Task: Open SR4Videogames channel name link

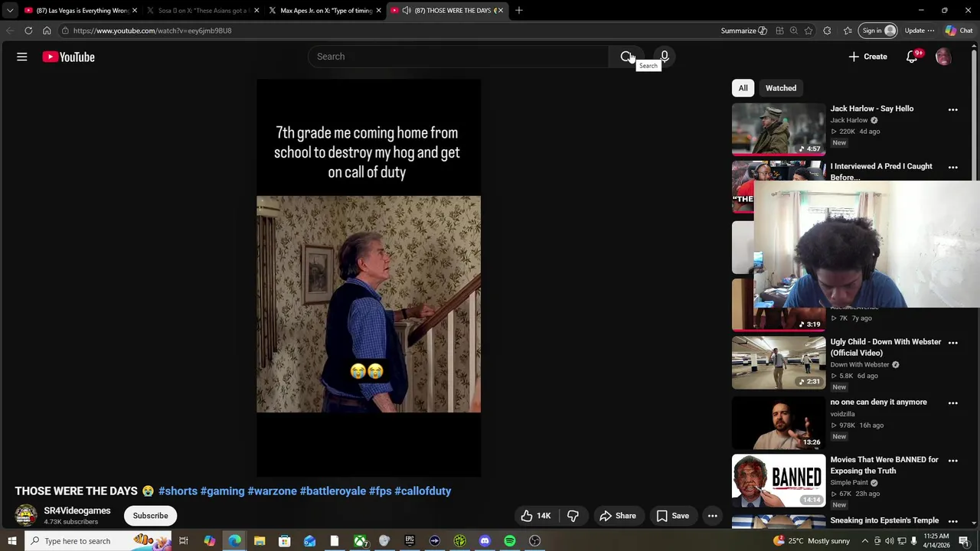Action: point(77,510)
